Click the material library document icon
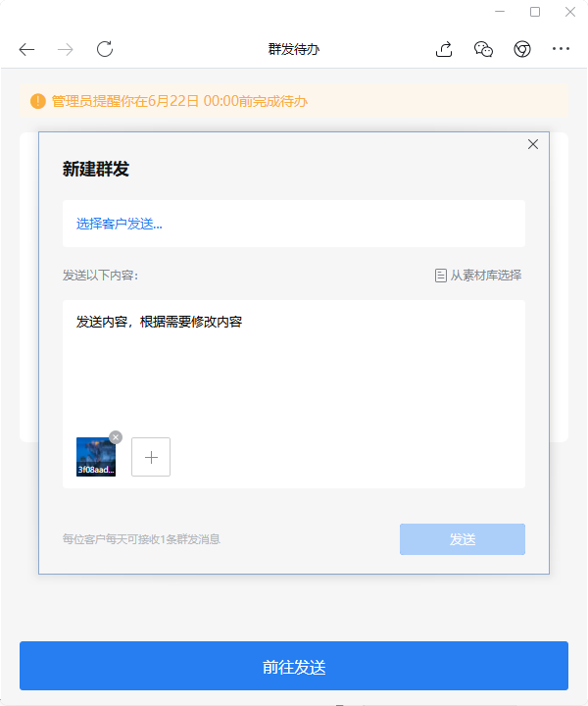This screenshot has width=588, height=706. pos(440,276)
